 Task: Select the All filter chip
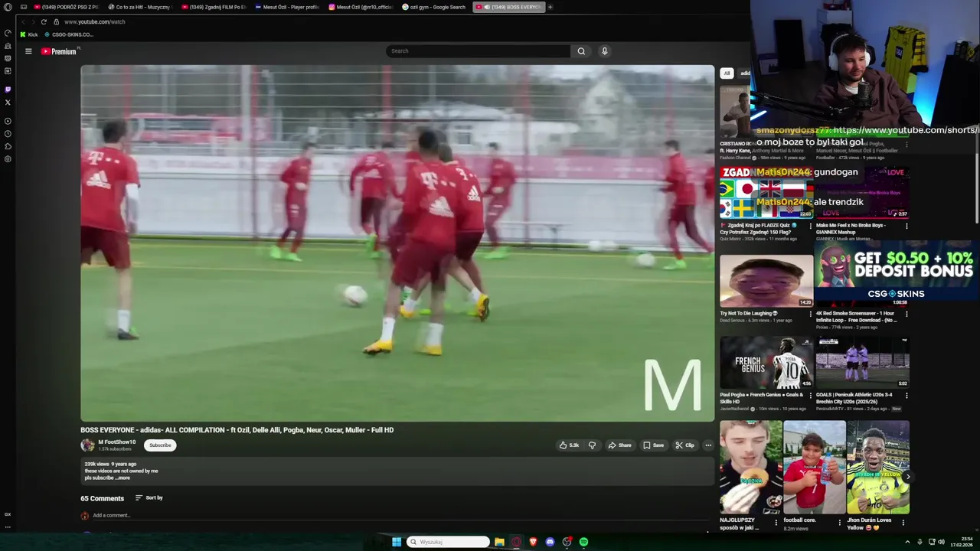point(727,73)
